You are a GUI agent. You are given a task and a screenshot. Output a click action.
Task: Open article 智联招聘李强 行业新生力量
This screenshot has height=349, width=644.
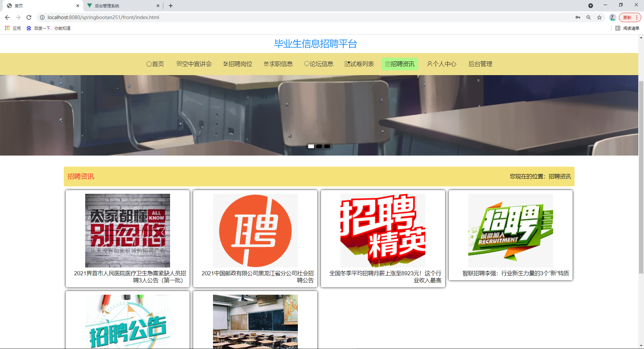click(516, 273)
